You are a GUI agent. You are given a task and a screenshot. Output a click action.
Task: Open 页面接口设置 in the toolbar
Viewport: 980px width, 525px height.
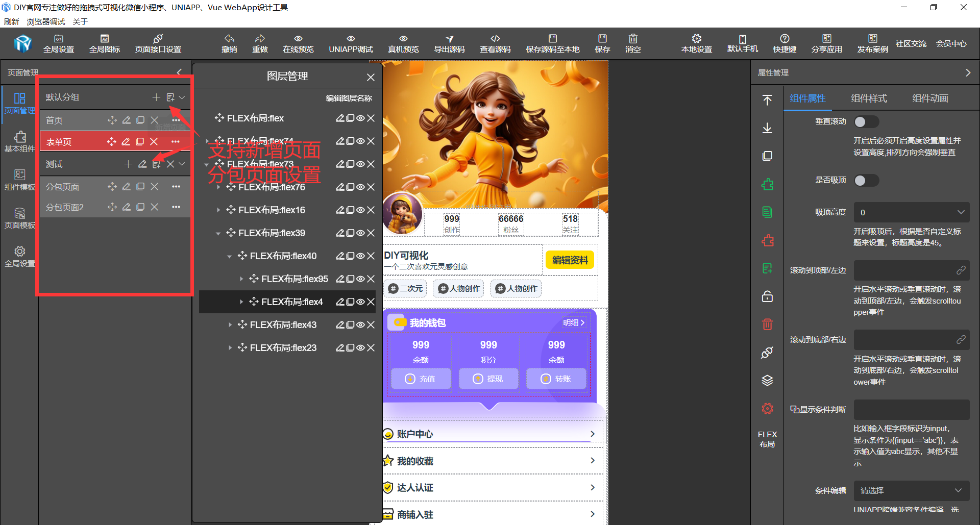pyautogui.click(x=158, y=44)
